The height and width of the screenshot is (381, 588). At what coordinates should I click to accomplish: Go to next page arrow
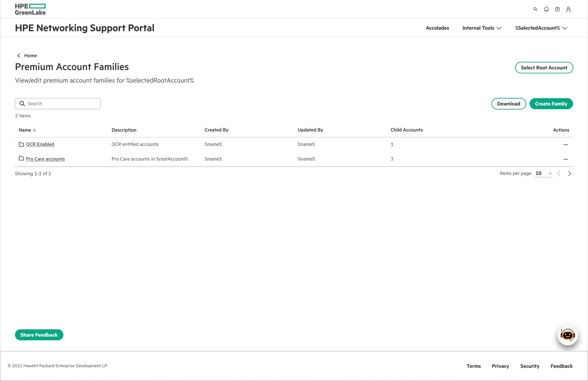pyautogui.click(x=569, y=174)
